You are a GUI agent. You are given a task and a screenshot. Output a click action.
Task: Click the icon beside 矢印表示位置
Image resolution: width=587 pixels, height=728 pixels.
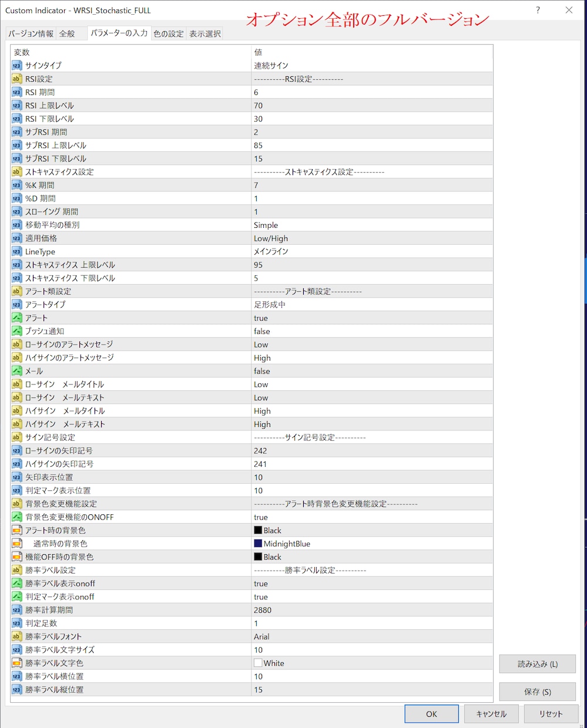pos(16,477)
